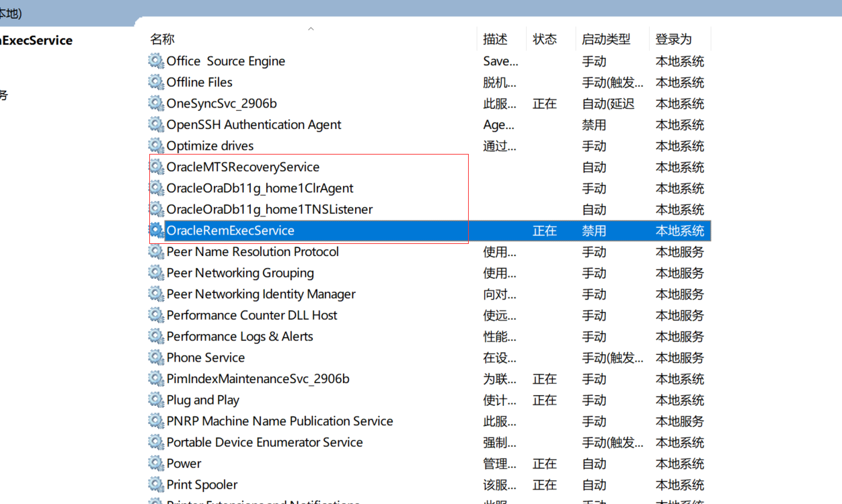The width and height of the screenshot is (842, 504).
Task: Click gear icon of Portable Device Enumerator Service
Action: pos(156,442)
